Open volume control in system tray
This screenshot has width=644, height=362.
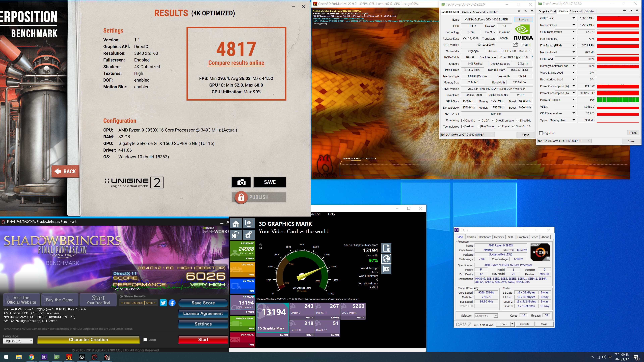tap(604, 357)
